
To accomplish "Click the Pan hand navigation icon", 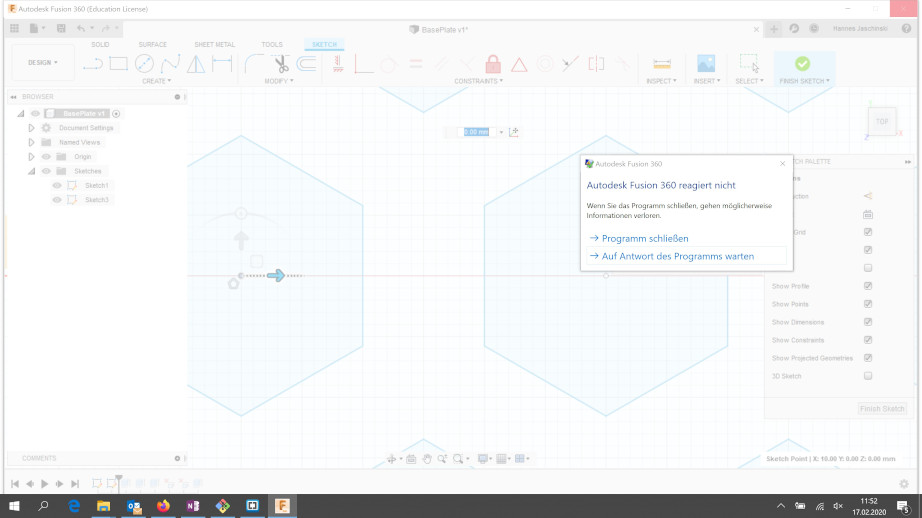I will (x=427, y=459).
